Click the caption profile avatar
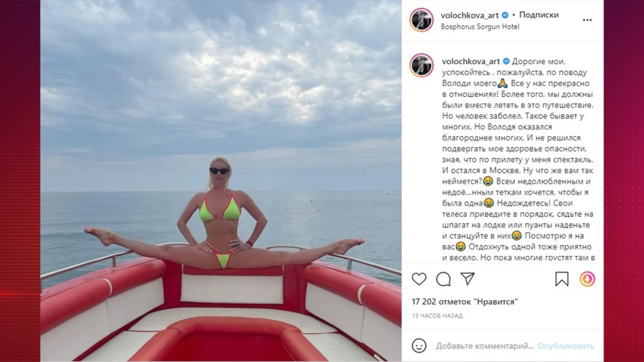The width and height of the screenshot is (644, 362). [x=422, y=65]
